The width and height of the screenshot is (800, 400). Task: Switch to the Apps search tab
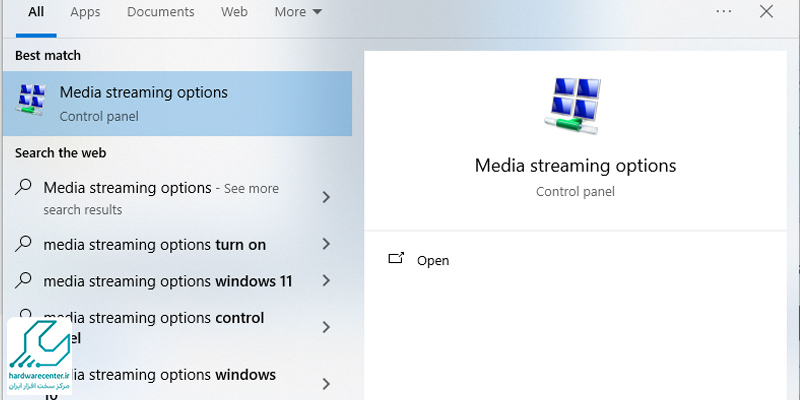85,12
